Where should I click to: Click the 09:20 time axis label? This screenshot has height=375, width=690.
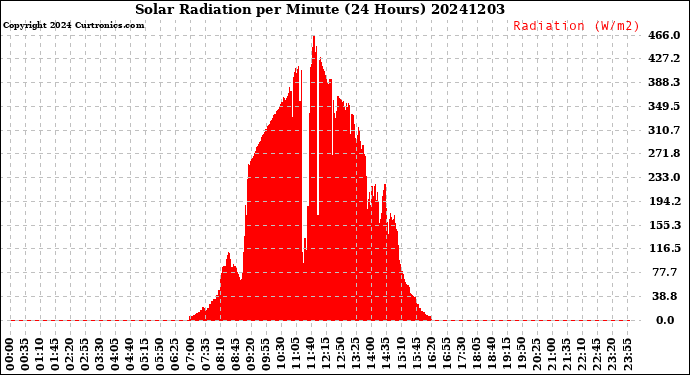(251, 354)
